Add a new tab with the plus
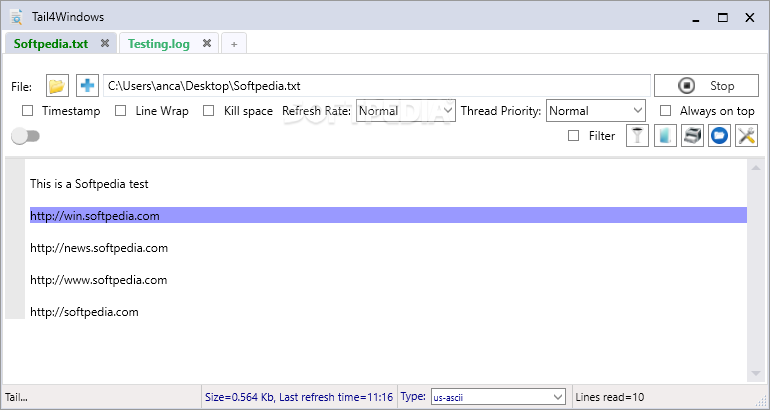The width and height of the screenshot is (770, 410). (234, 44)
